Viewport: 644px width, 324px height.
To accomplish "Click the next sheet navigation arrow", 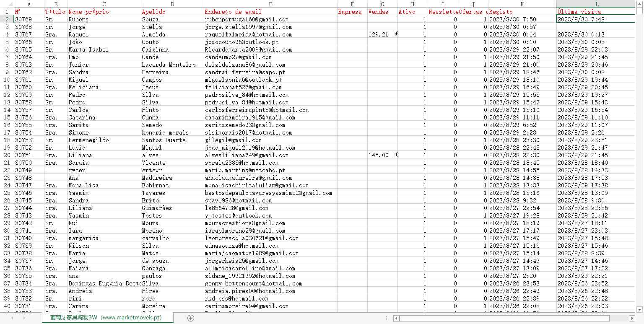I will tap(24, 318).
